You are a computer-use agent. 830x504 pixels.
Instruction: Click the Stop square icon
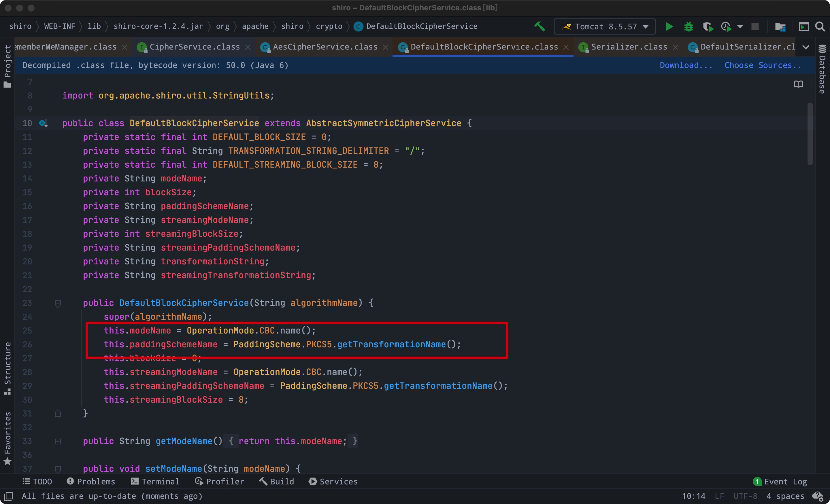[x=755, y=26]
